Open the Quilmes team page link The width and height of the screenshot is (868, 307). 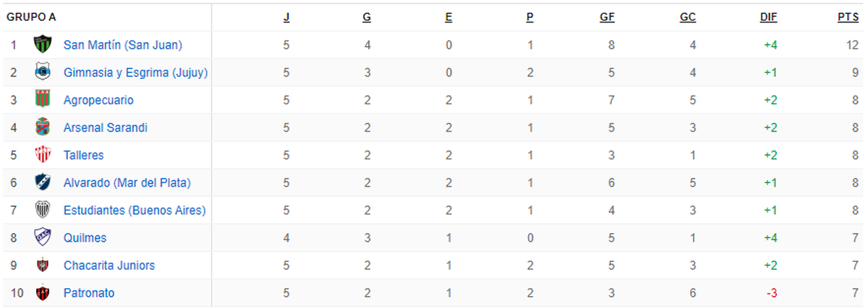pyautogui.click(x=85, y=237)
